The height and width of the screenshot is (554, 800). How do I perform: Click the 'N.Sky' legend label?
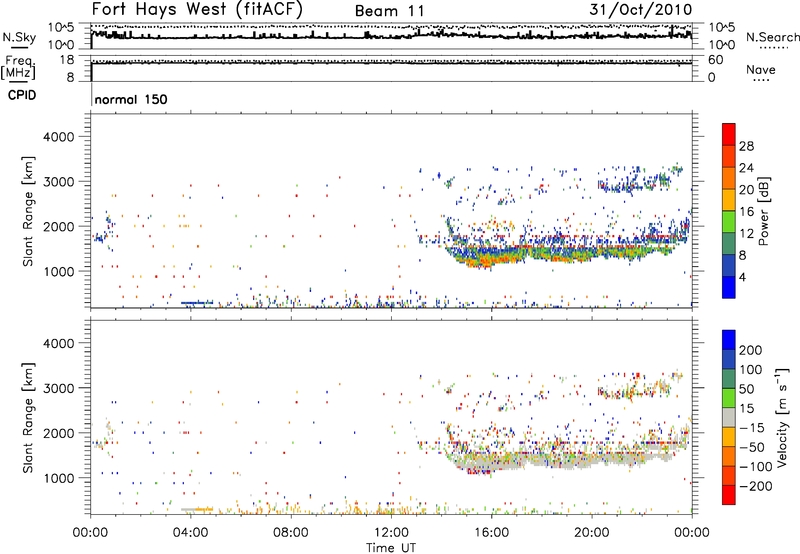click(19, 37)
